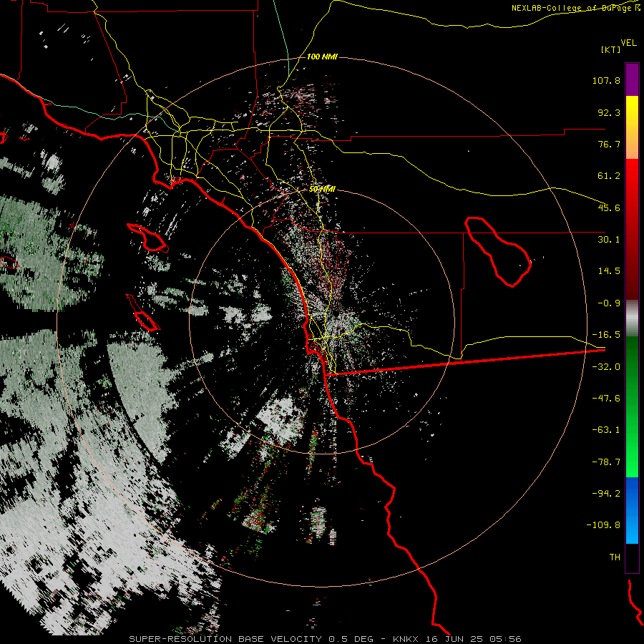
Task: Select the -47.6 velocity legend value
Action: (x=606, y=399)
